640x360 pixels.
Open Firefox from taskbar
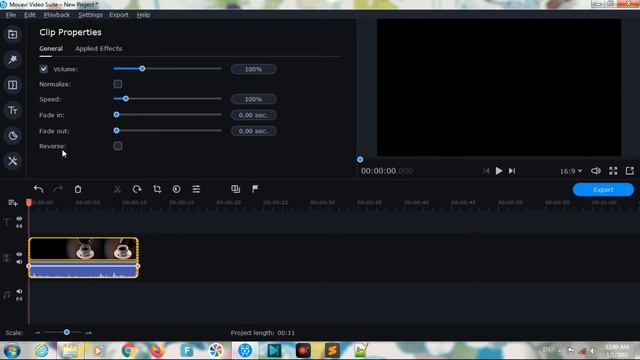pyautogui.click(x=158, y=351)
